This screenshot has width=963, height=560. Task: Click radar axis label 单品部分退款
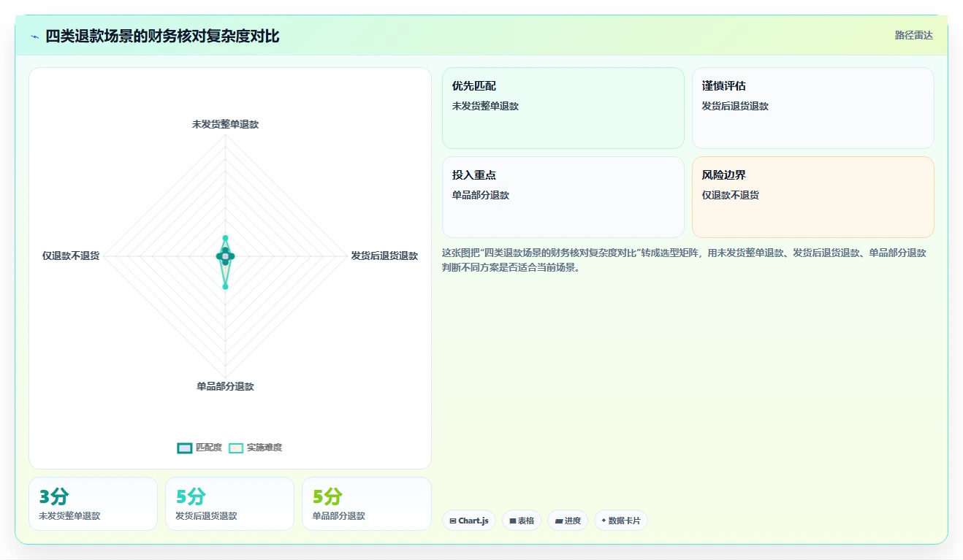click(225, 386)
